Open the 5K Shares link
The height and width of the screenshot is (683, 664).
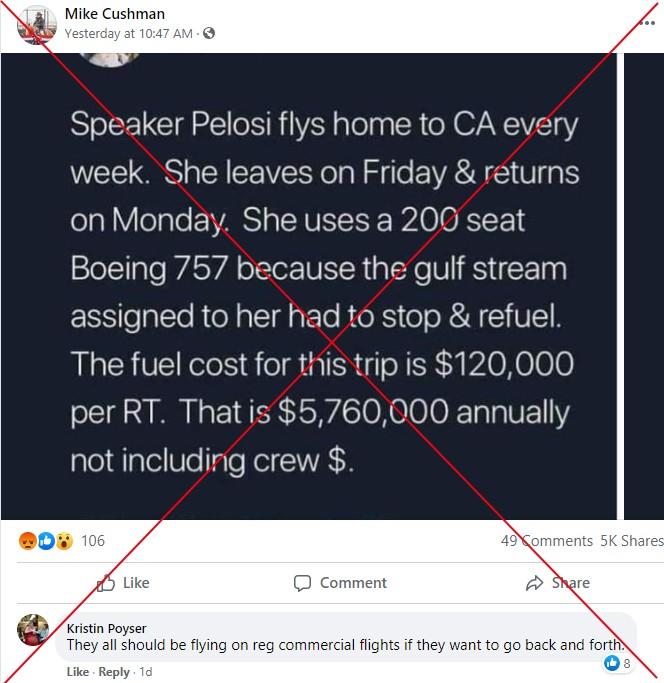(632, 541)
